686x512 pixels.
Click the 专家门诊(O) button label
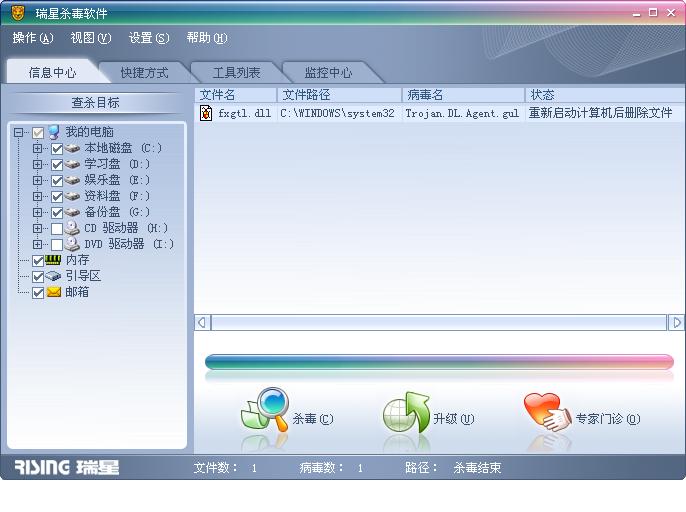point(607,419)
